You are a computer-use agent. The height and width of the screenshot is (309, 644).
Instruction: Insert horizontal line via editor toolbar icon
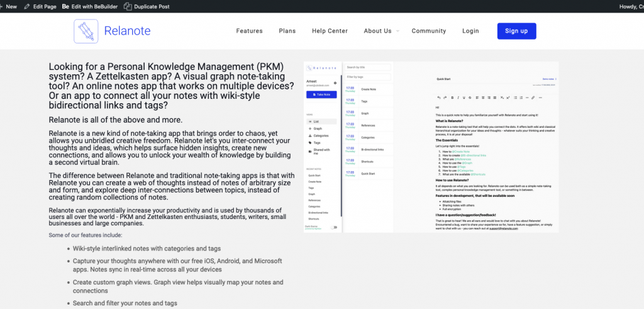[x=527, y=98]
